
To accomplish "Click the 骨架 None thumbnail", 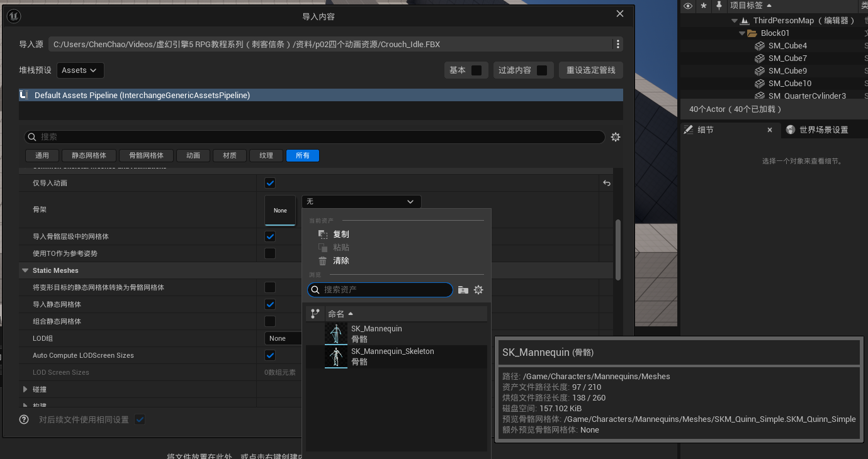I will click(x=280, y=210).
